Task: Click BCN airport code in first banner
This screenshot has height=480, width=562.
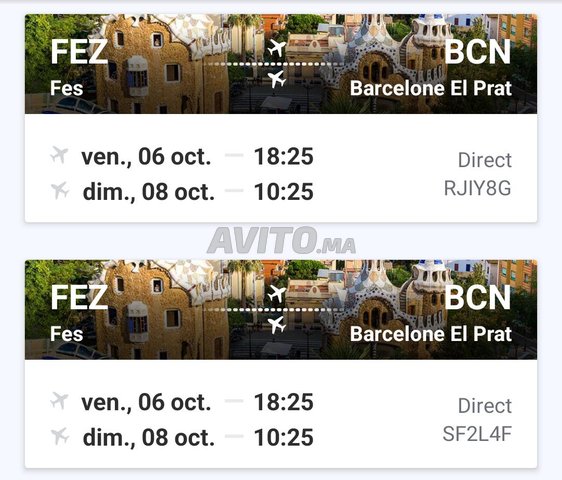Action: [478, 52]
